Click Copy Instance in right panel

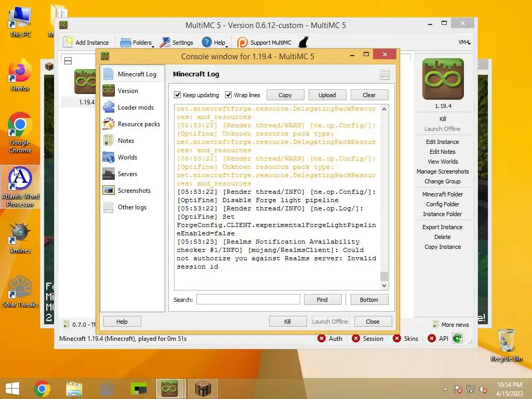click(x=443, y=247)
